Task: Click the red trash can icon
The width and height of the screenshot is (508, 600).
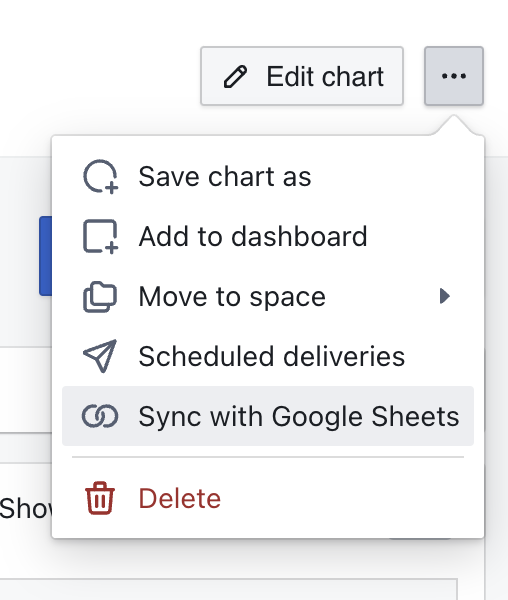Action: tap(100, 498)
